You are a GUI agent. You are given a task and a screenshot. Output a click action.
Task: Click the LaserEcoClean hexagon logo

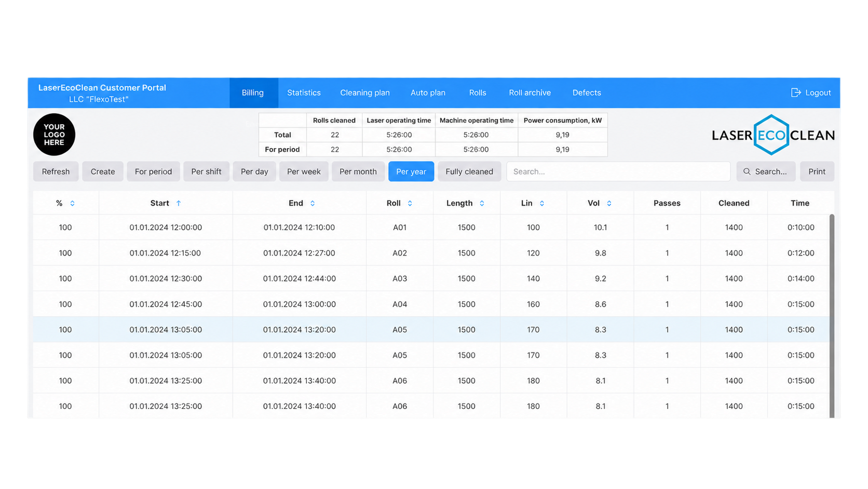[771, 135]
